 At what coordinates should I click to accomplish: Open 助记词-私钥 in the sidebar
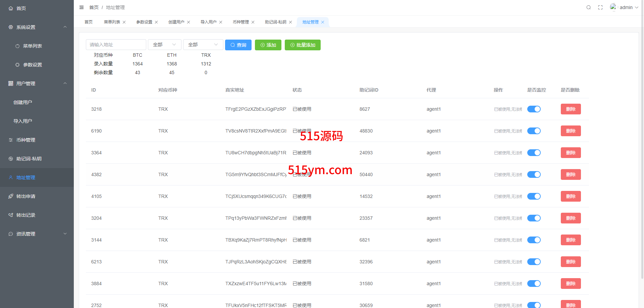(29, 159)
